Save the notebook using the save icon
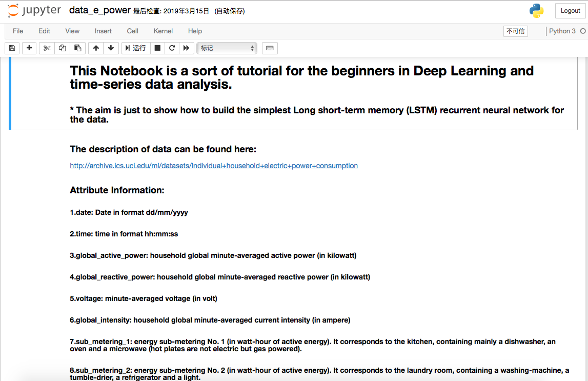The height and width of the screenshot is (381, 588). 11,48
